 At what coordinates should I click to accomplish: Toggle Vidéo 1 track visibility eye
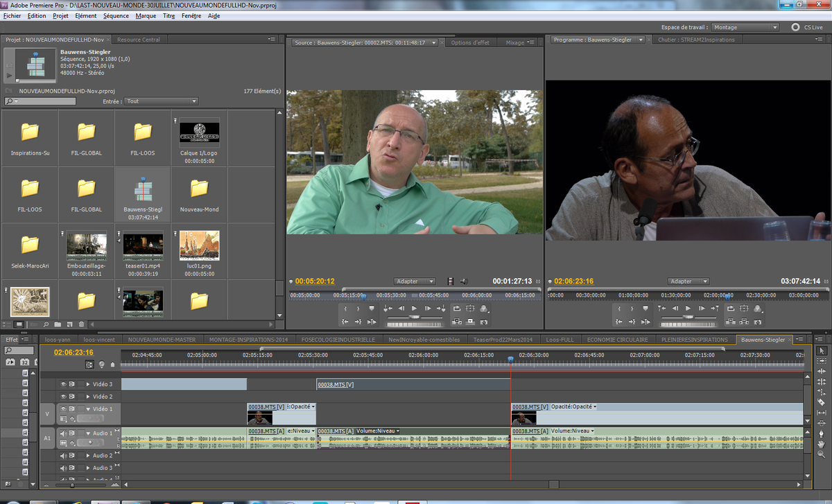(x=63, y=409)
